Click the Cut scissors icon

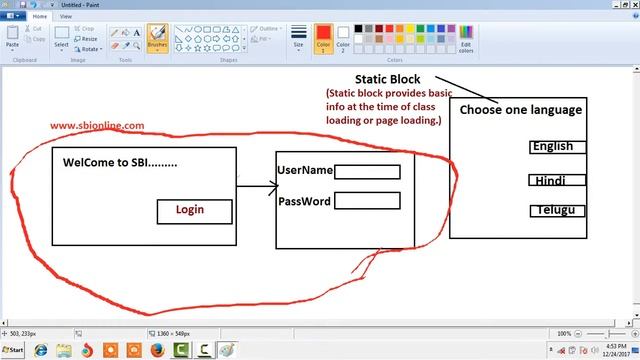[x=27, y=29]
